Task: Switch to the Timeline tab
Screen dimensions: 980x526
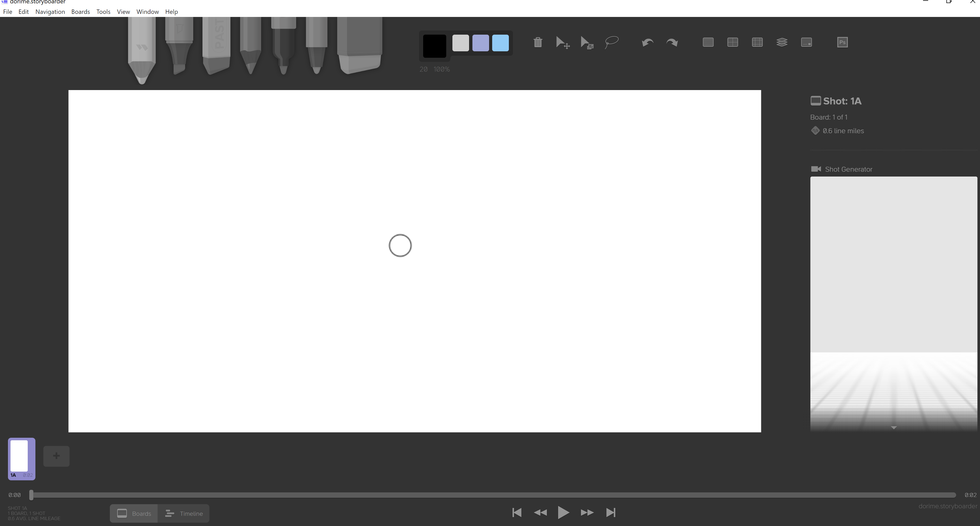Action: 184,513
